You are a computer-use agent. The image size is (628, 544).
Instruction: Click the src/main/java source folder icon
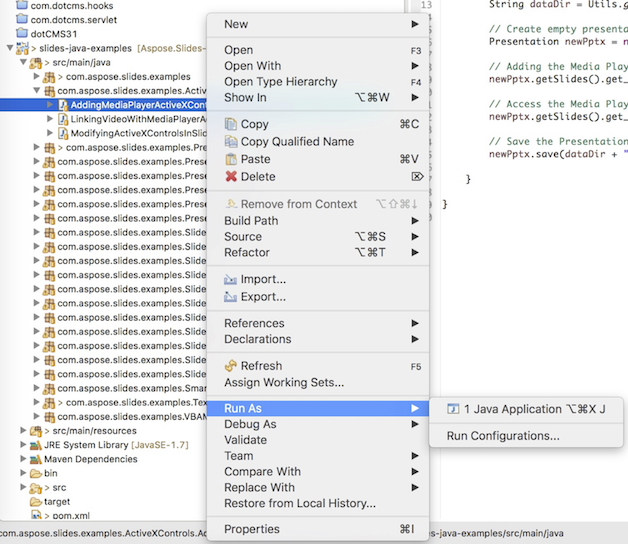tap(36, 62)
